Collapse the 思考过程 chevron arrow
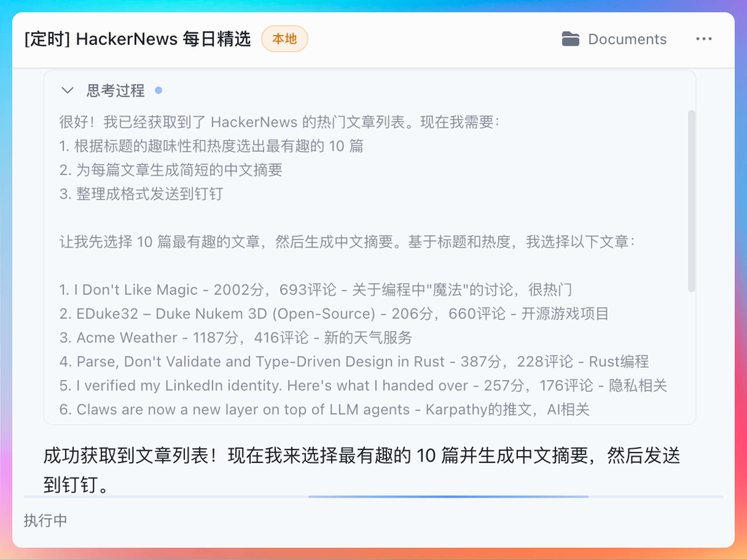Screen dimensions: 747x560 (67, 91)
